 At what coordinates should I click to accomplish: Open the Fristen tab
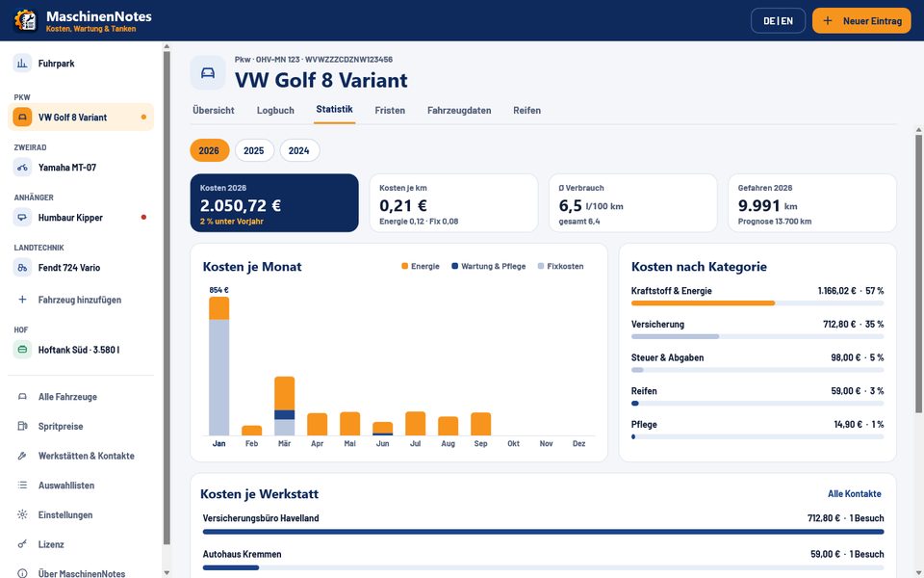390,110
